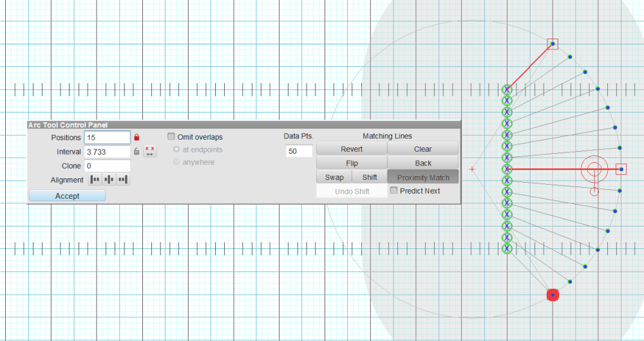The width and height of the screenshot is (644, 341).
Task: Click the bottommost green X position marker
Action: click(x=507, y=248)
